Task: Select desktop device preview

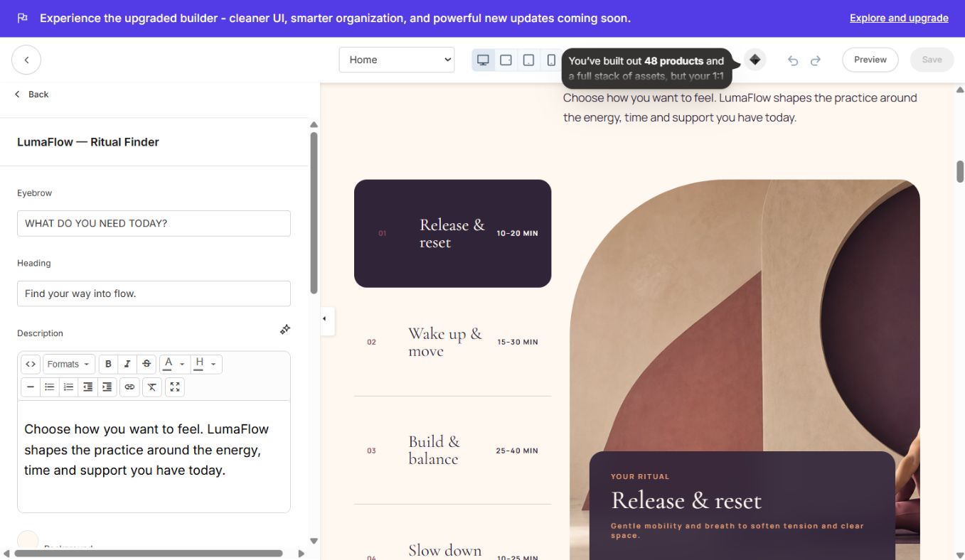Action: point(484,60)
